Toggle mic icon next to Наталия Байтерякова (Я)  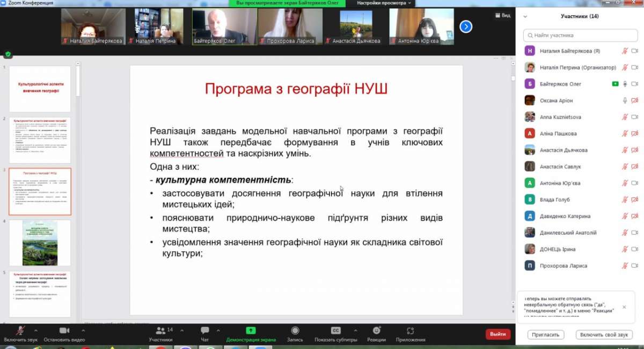pos(625,51)
